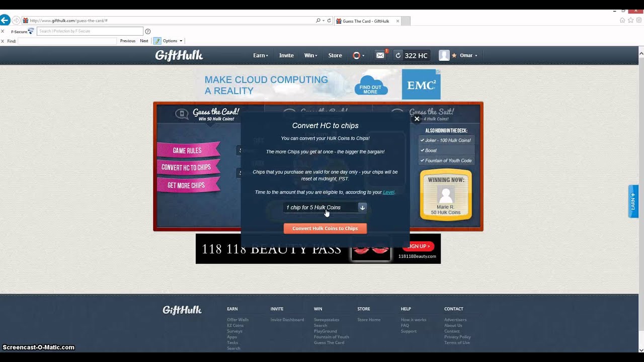Image resolution: width=644 pixels, height=362 pixels.
Task: Click the Store menu item
Action: pyautogui.click(x=335, y=55)
